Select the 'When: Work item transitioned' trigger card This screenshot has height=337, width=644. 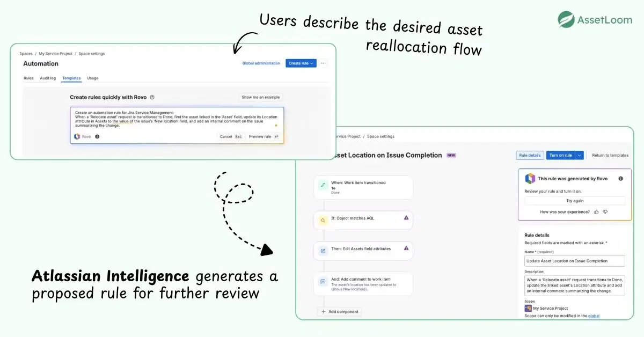click(363, 187)
